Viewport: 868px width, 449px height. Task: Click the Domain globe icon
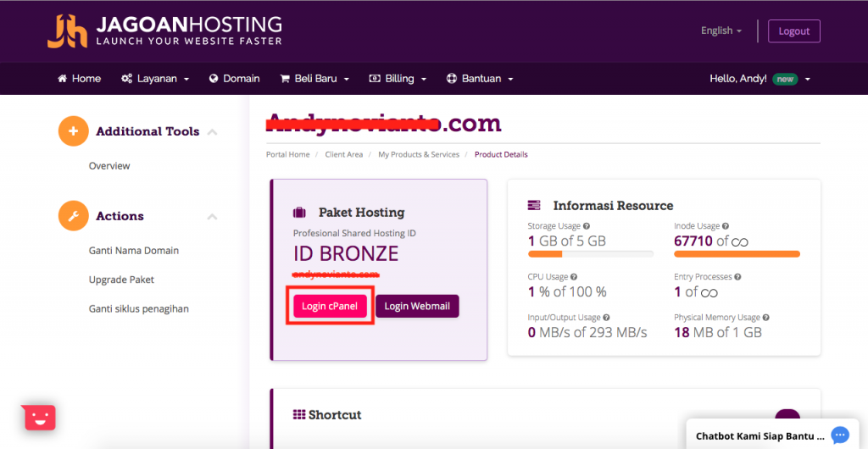pos(214,79)
